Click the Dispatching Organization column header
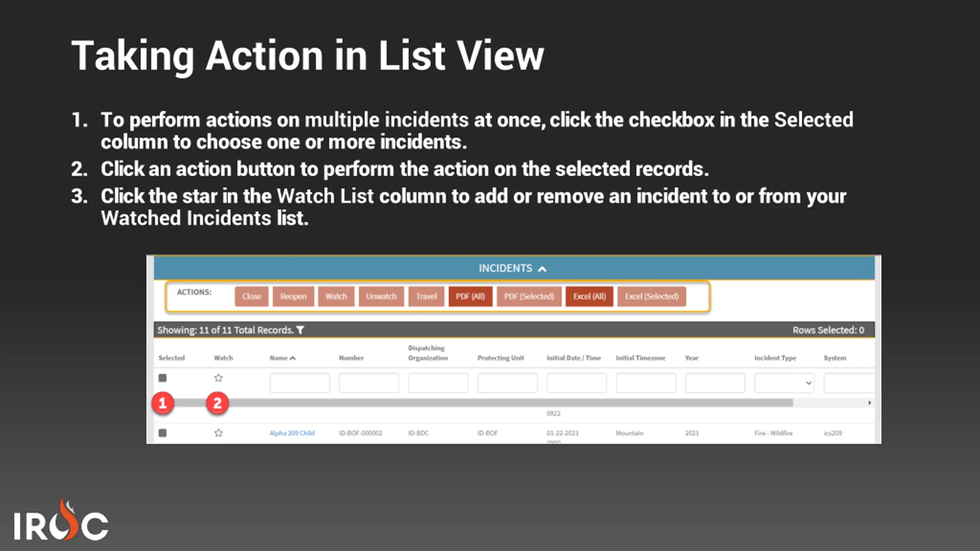This screenshot has height=551, width=980. [428, 353]
